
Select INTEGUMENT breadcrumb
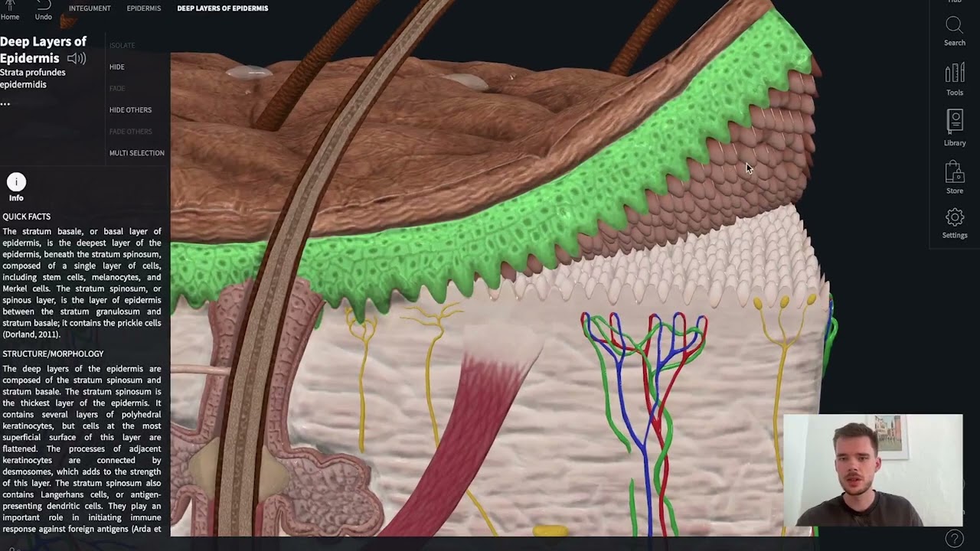pyautogui.click(x=90, y=8)
